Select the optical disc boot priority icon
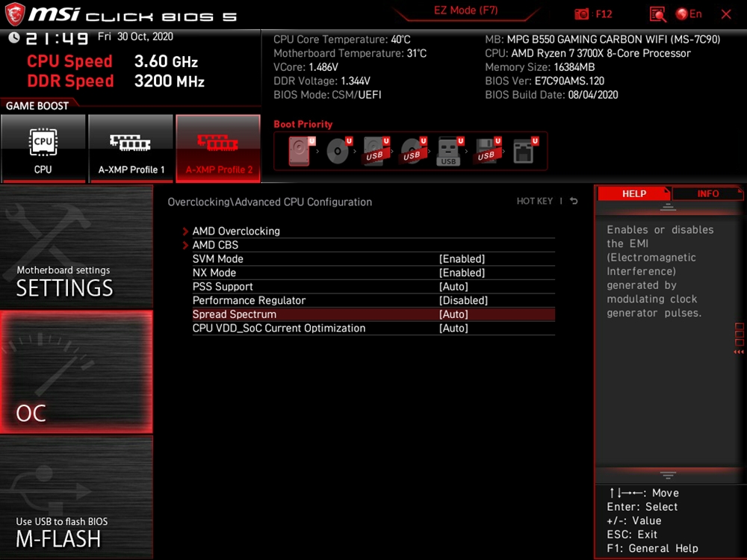Screen dimensions: 747x560 click(x=338, y=151)
